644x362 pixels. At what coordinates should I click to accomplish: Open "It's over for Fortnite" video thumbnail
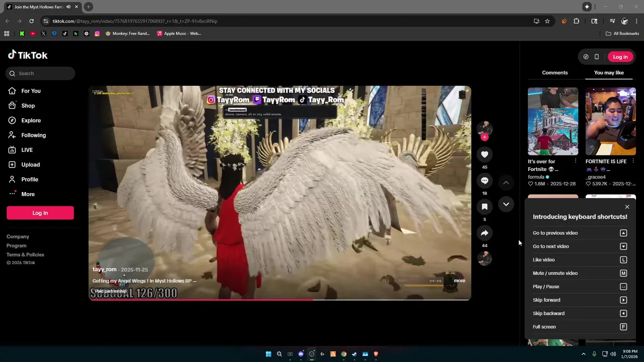point(553,121)
